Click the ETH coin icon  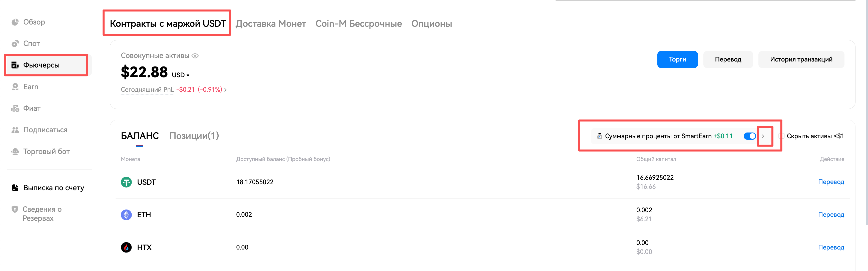click(x=126, y=215)
